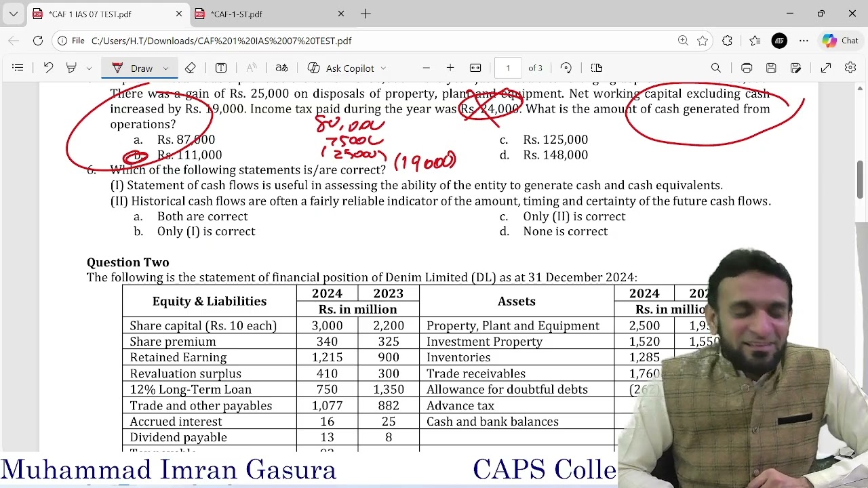The image size is (868, 488).
Task: Expand Draw pen options arrow
Action: 165,68
